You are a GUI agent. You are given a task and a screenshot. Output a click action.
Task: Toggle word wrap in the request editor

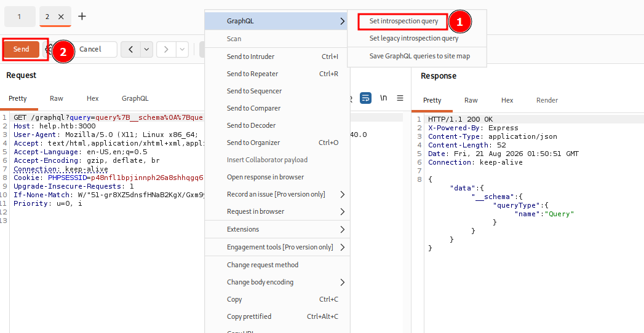(x=365, y=98)
